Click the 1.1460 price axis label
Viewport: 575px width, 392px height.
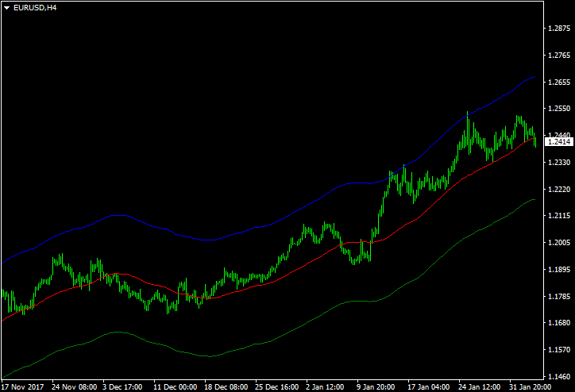[x=561, y=376]
